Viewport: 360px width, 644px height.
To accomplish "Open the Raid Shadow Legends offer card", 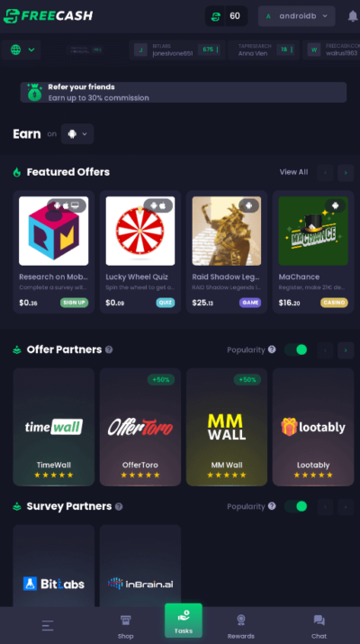I will click(x=227, y=252).
